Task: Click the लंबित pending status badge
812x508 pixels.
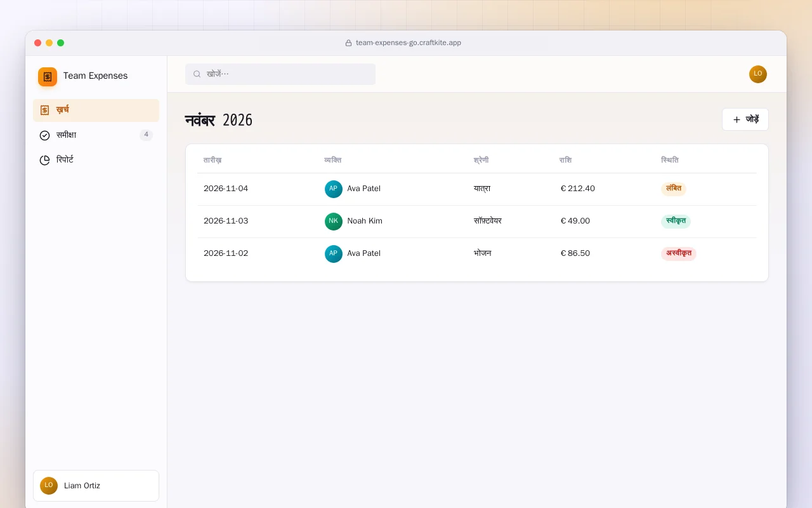Action: [674, 189]
